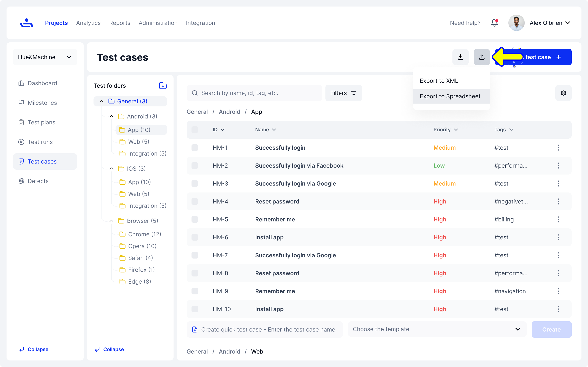The width and height of the screenshot is (588, 367).
Task: Select the HM-5 row checkbox
Action: pyautogui.click(x=195, y=219)
